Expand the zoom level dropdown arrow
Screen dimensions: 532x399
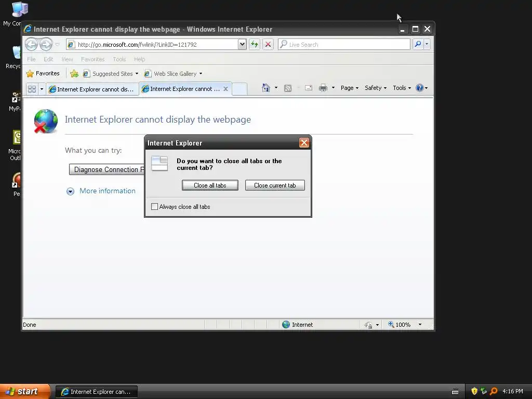[420, 325]
